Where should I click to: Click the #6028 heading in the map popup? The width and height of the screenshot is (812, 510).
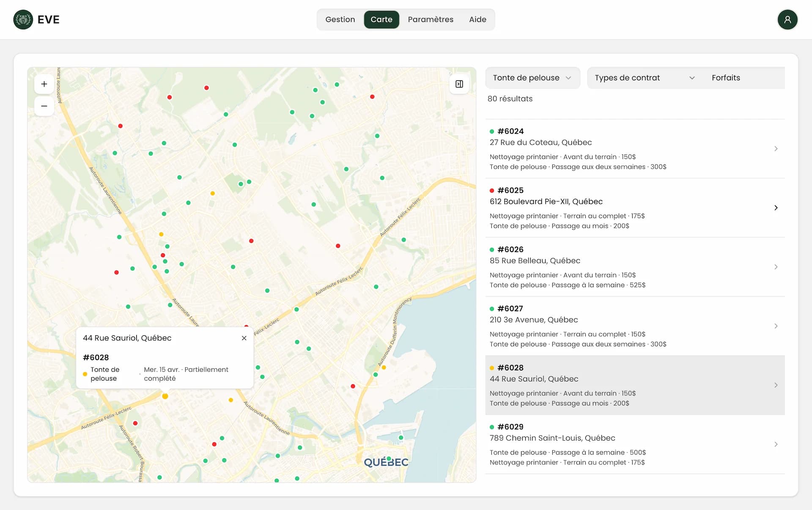tap(96, 357)
